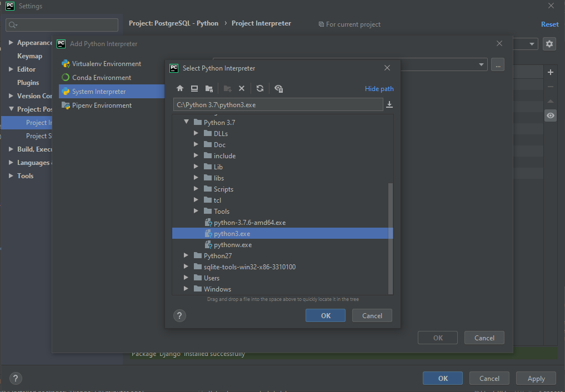
Task: Expand the Python27 folder
Action: 186,255
